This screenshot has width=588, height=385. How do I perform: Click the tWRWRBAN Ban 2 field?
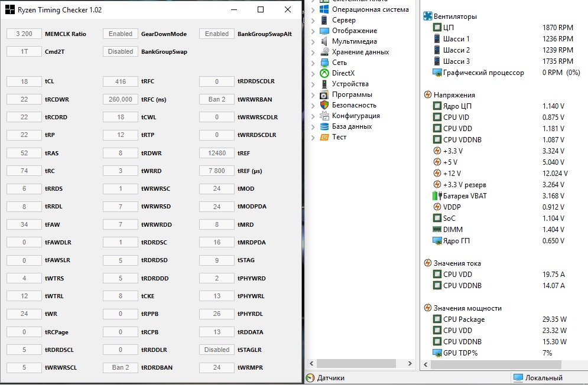coord(217,99)
